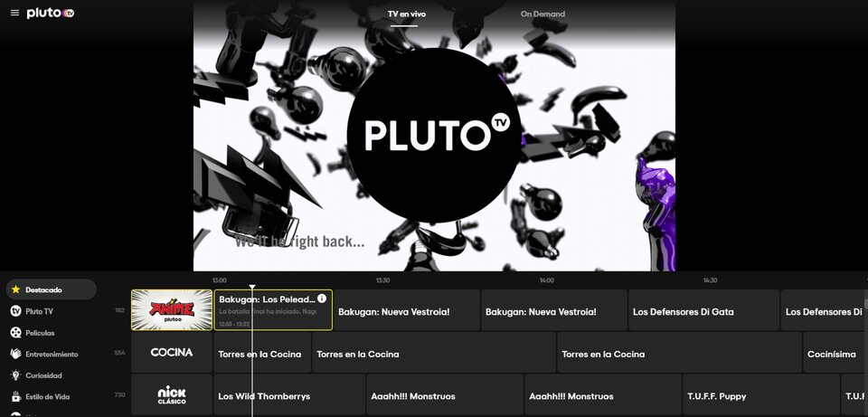Select the Destacado star icon

[x=15, y=289]
